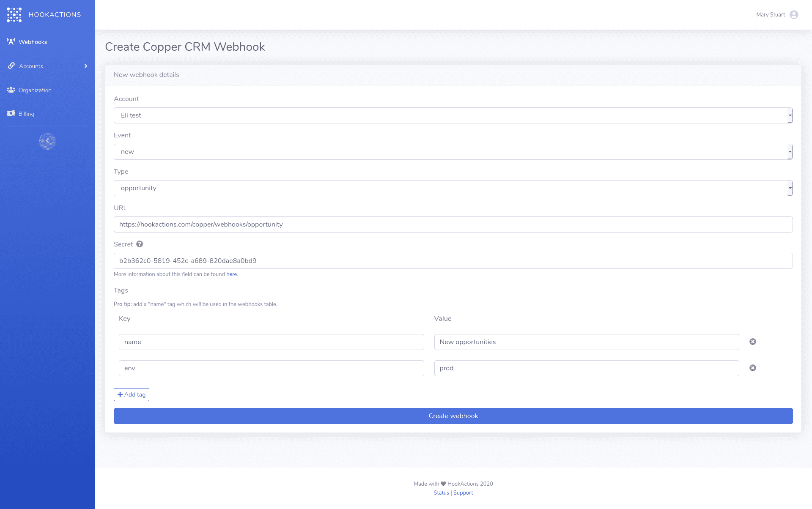812x509 pixels.
Task: Open the Type dropdown showing opportunity
Action: coord(453,188)
